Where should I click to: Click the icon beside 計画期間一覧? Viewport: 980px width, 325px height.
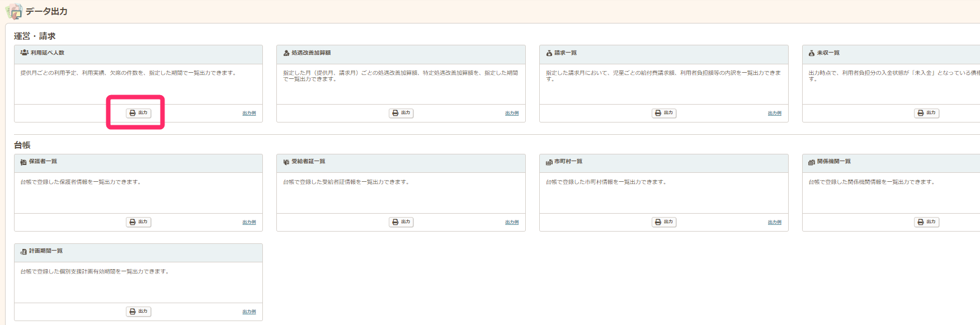[x=23, y=252]
